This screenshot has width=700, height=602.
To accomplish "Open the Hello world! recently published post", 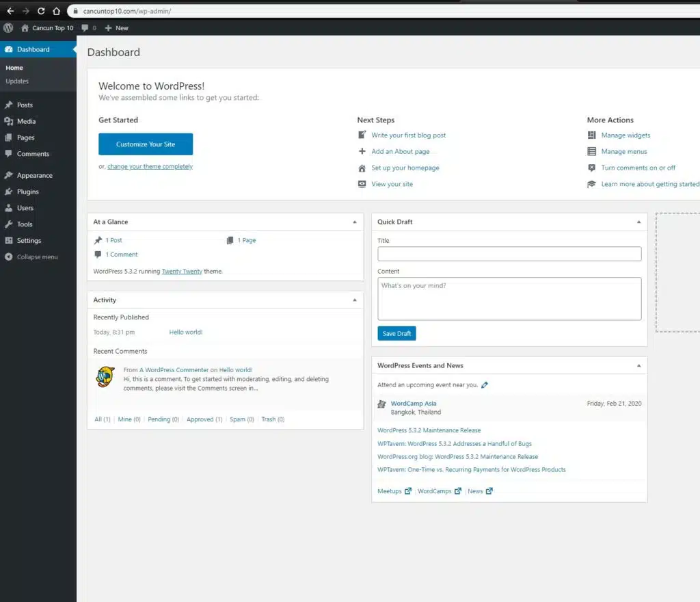I will [186, 332].
